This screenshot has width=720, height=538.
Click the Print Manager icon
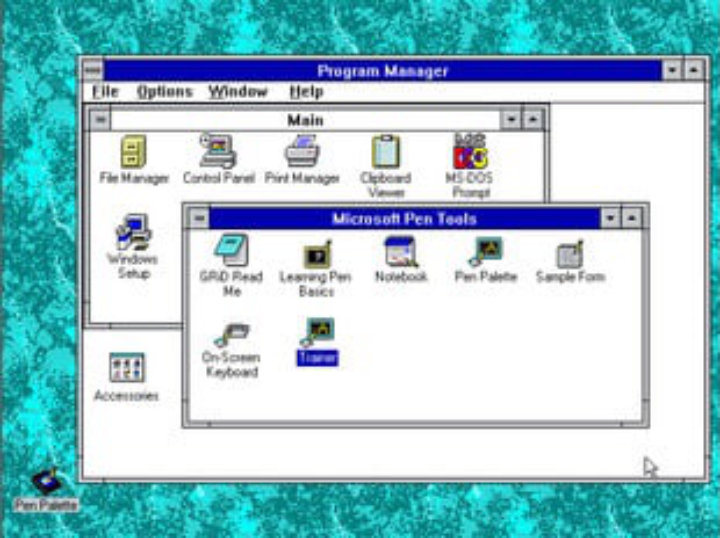coord(302,153)
